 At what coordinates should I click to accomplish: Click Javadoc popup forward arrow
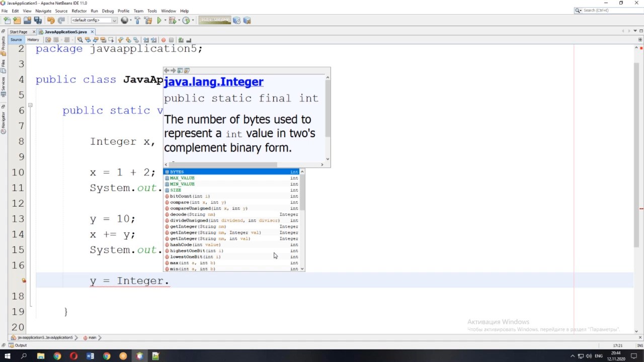click(x=173, y=70)
